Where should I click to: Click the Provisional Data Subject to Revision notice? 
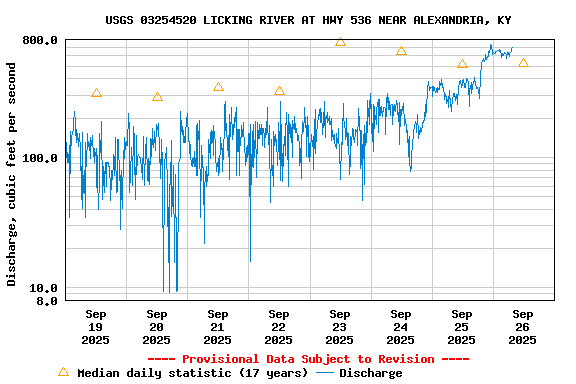[308, 359]
